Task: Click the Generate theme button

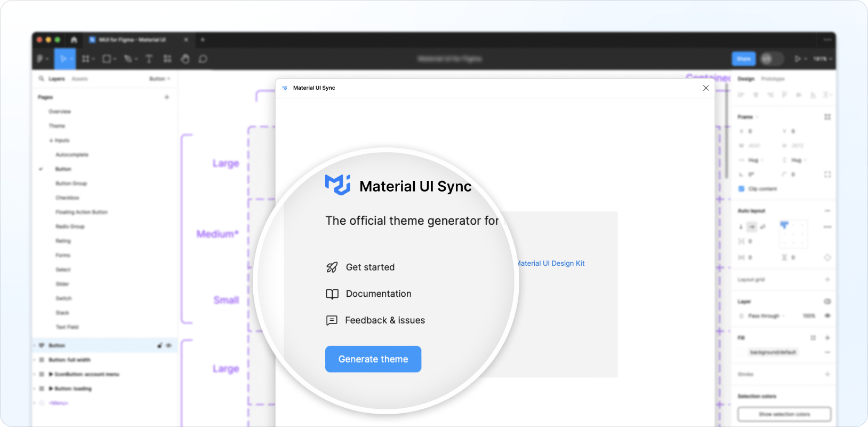Action: coord(373,359)
